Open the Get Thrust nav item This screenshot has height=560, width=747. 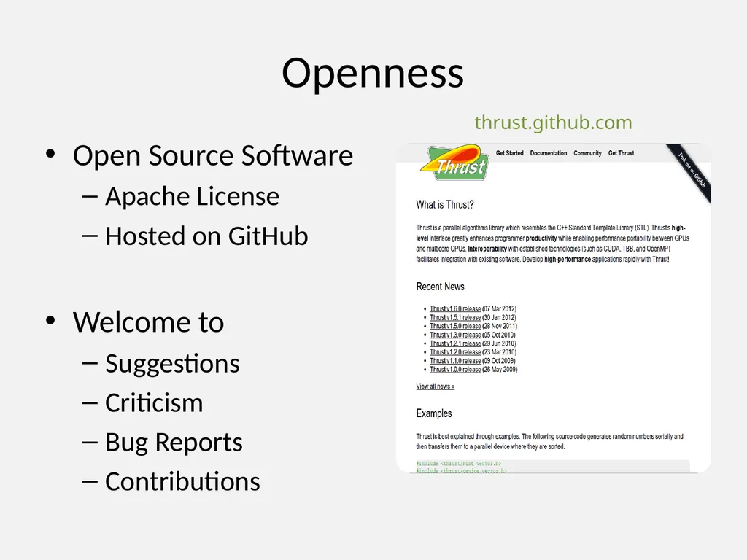(x=621, y=153)
